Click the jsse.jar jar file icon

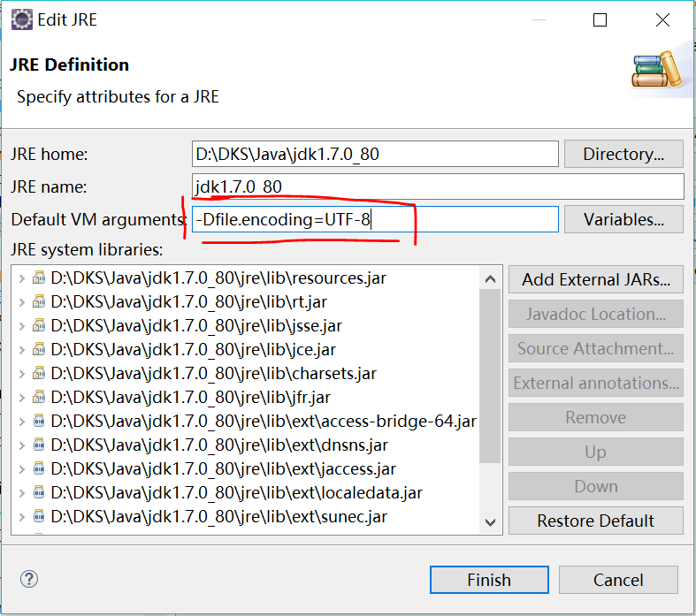pos(39,326)
